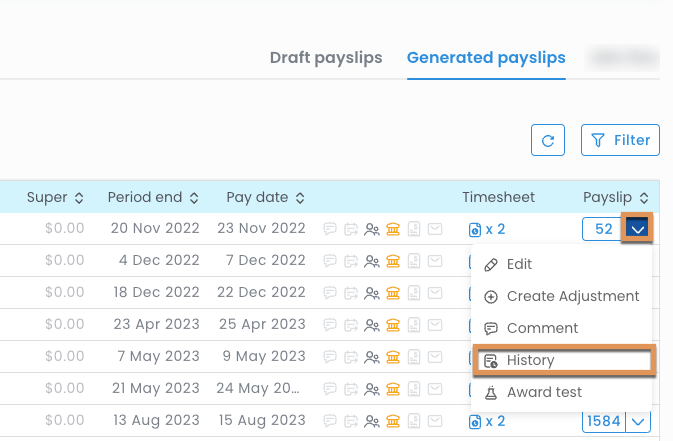This screenshot has height=441, width=673.
Task: Select the Generated payslips tab
Action: (x=486, y=58)
